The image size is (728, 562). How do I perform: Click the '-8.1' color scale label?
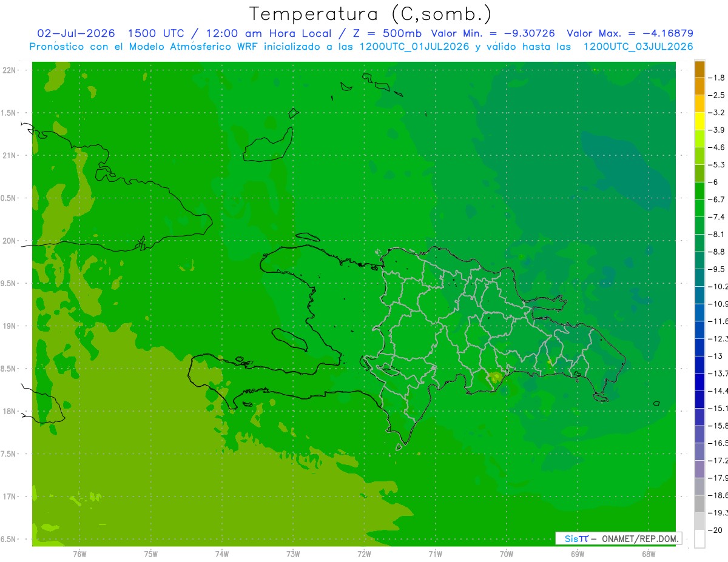coord(717,235)
